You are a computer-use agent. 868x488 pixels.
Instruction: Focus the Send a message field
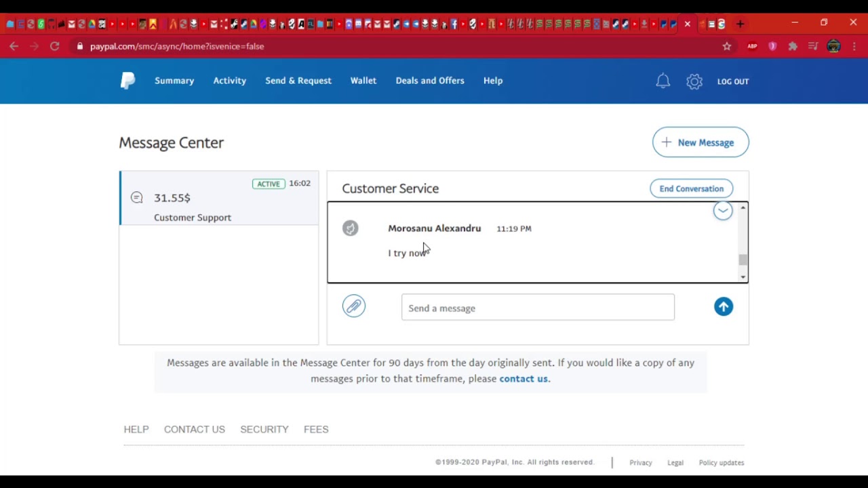click(x=538, y=307)
